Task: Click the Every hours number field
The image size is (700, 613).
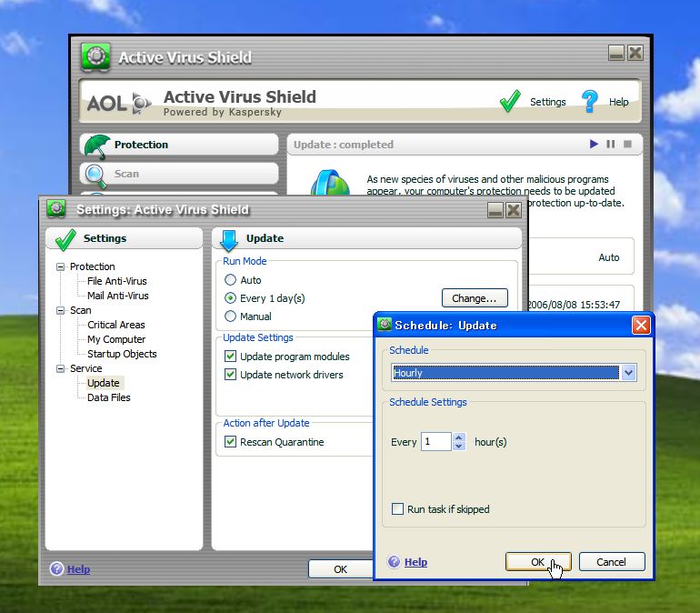Action: 436,441
